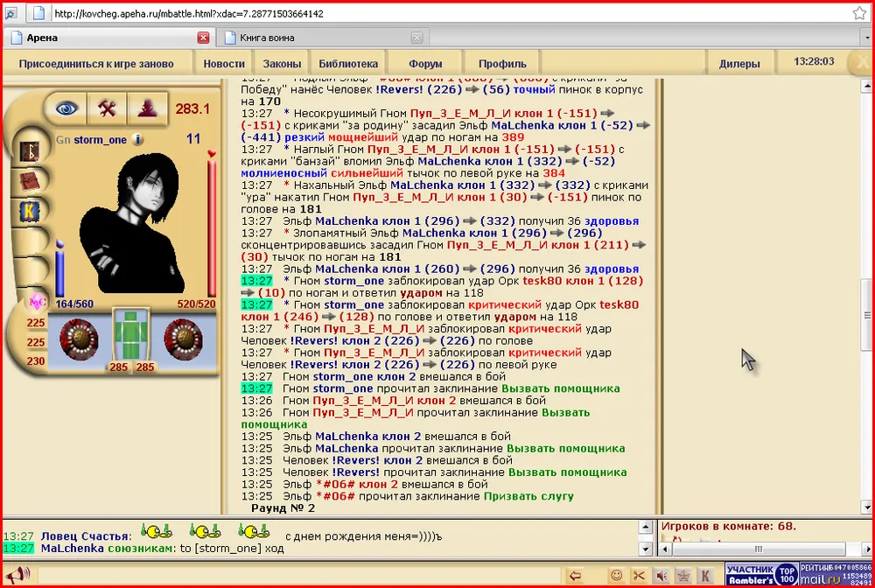The image size is (875, 588).
Task: Click the yellow K side tab icon
Action: (x=30, y=211)
